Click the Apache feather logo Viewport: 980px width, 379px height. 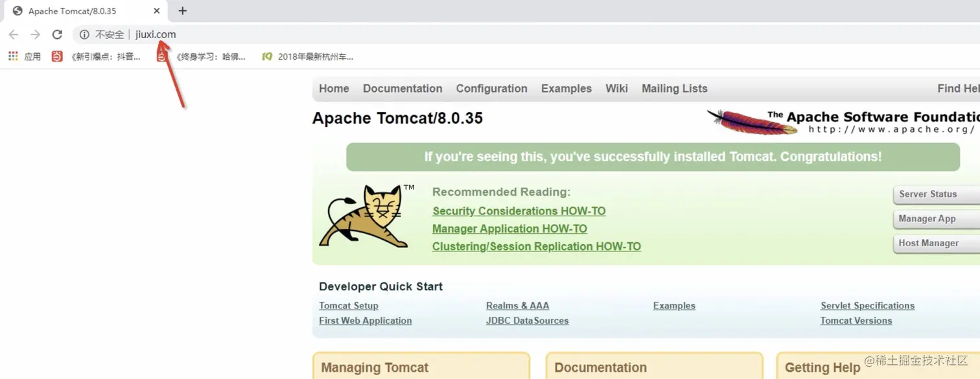coord(752,121)
